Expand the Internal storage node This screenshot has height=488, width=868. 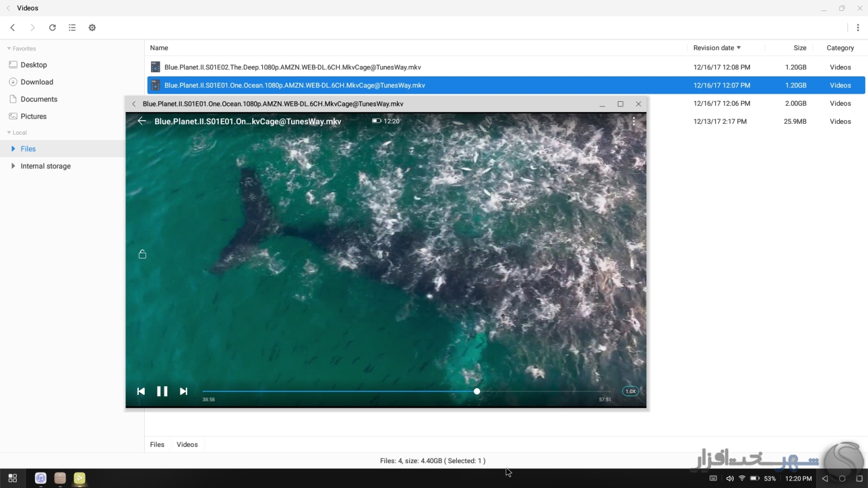(13, 166)
